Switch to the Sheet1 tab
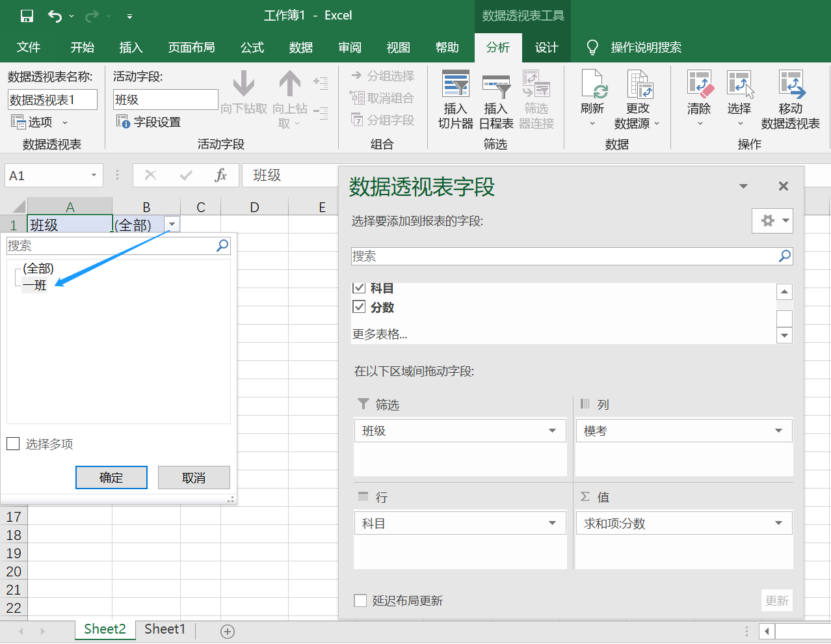The height and width of the screenshot is (644, 831). [x=165, y=629]
